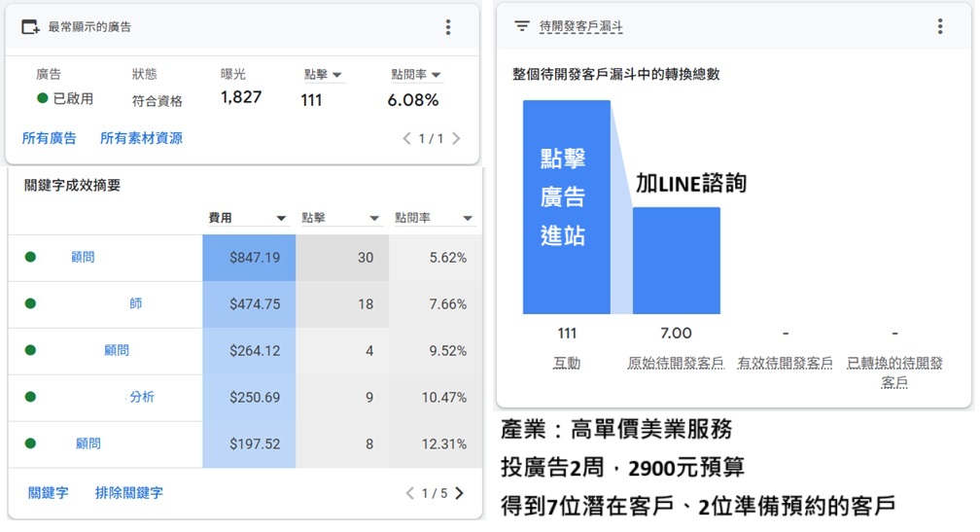The width and height of the screenshot is (980, 532).
Task: Click green status dot of $847.19 keyword
Action: (x=30, y=258)
